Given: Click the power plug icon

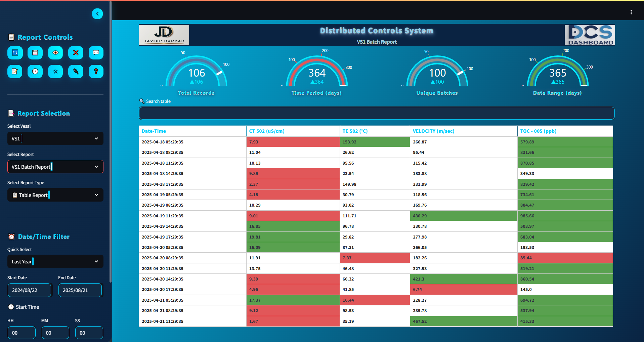Looking at the screenshot, I should [76, 72].
